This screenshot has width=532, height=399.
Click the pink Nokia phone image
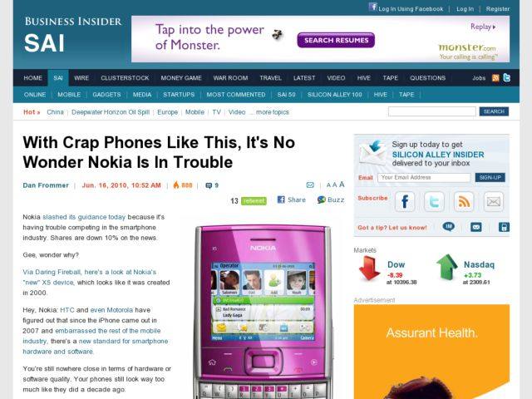click(x=263, y=312)
